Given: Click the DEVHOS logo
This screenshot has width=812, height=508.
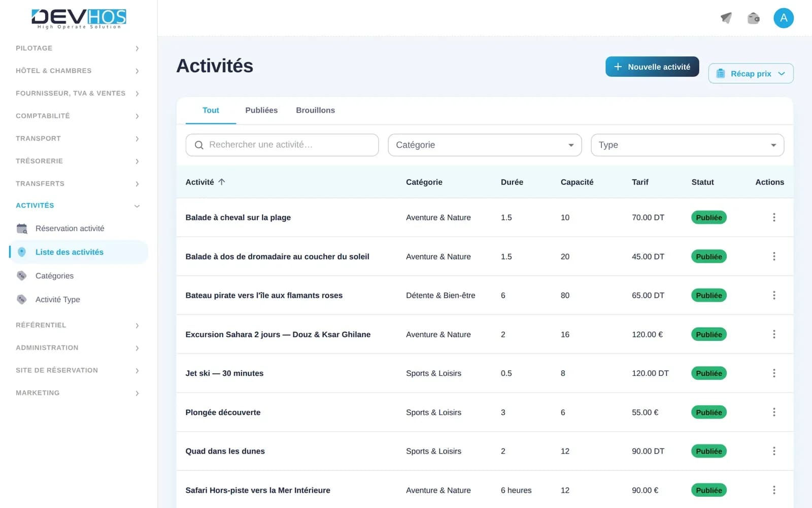Looking at the screenshot, I should click(79, 18).
